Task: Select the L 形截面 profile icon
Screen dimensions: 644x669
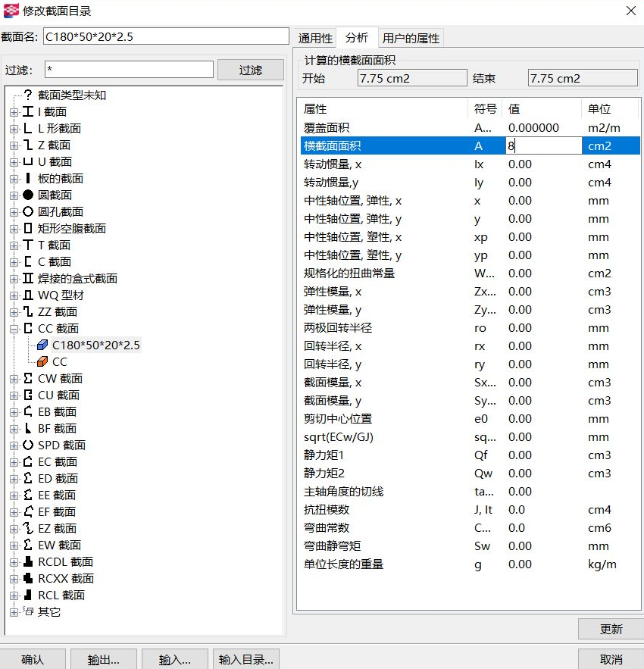Action: pyautogui.click(x=28, y=129)
